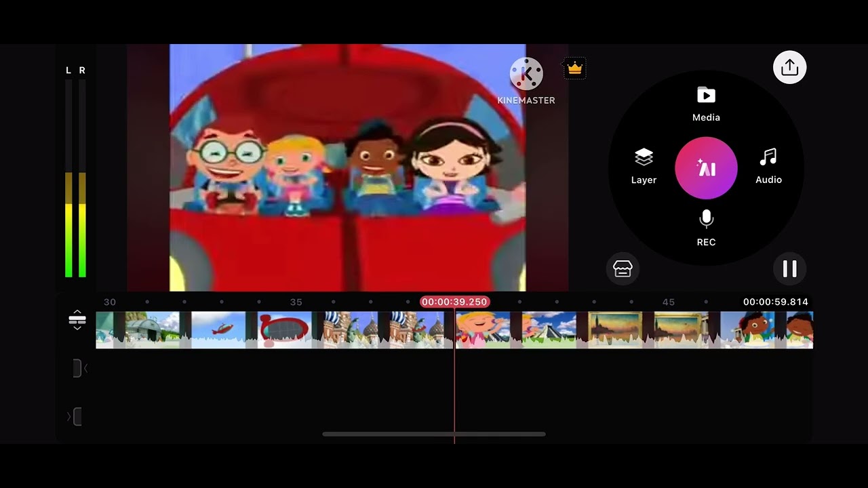The image size is (868, 488).
Task: Select the white-domed building clip thumbnail
Action: (x=152, y=330)
